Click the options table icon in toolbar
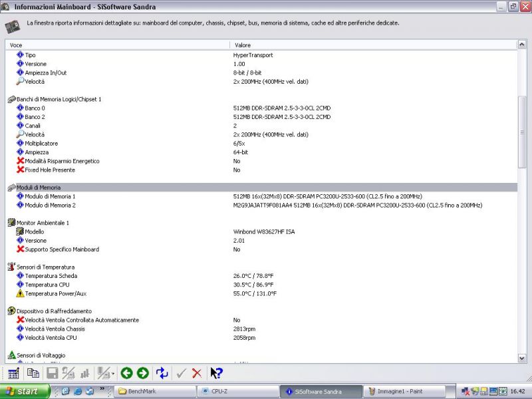The image size is (532, 399). point(13,373)
